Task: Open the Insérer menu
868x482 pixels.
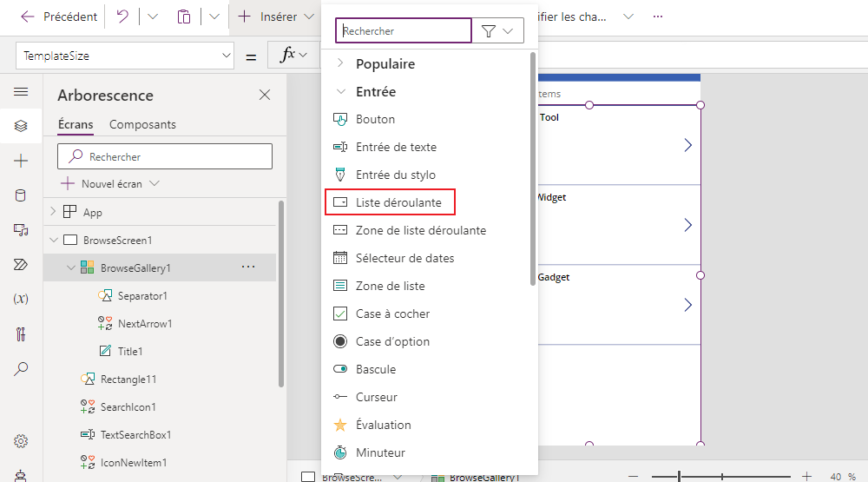Action: click(x=276, y=17)
